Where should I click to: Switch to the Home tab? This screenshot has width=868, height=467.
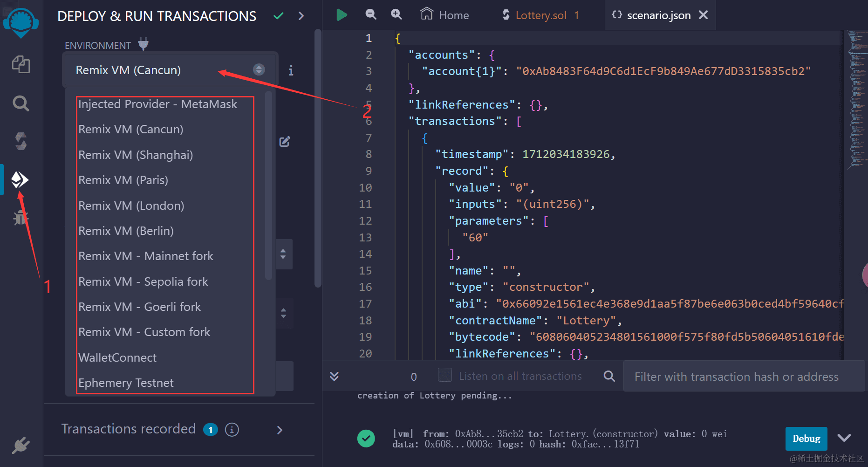(444, 15)
